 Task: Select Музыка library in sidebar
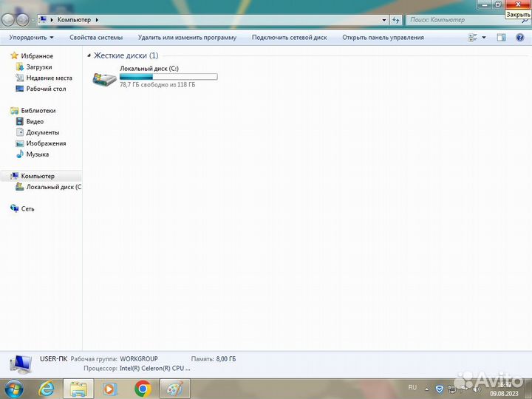(x=37, y=154)
